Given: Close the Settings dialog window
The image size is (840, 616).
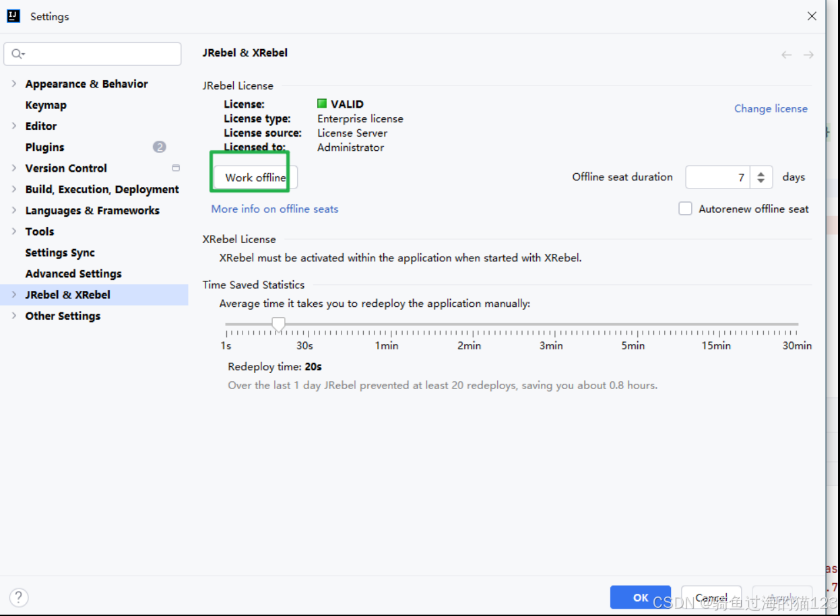Looking at the screenshot, I should click(812, 16).
